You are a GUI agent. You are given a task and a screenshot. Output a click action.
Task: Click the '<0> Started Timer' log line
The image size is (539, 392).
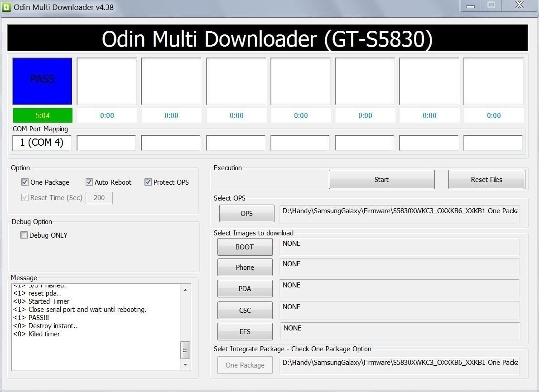pos(41,301)
